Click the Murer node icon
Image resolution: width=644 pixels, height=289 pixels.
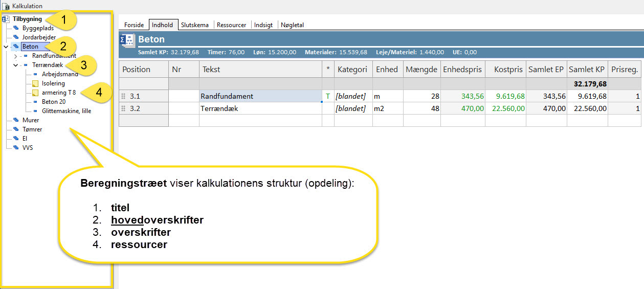click(x=16, y=120)
